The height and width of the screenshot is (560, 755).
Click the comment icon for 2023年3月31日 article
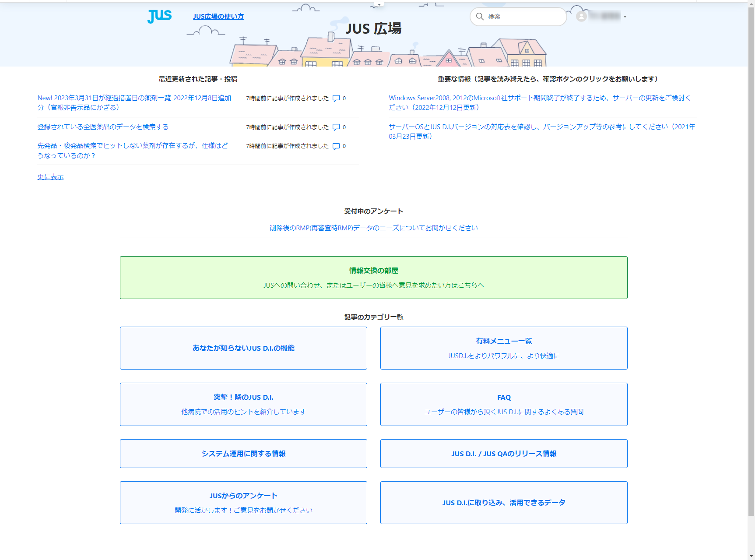[x=336, y=98]
